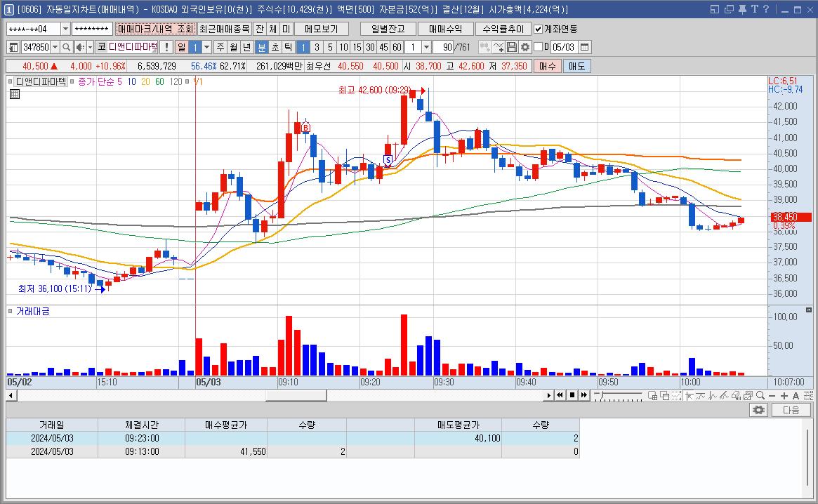This screenshot has height=504, width=818.
Task: Click the 최근매매종목 button
Action: (225, 29)
